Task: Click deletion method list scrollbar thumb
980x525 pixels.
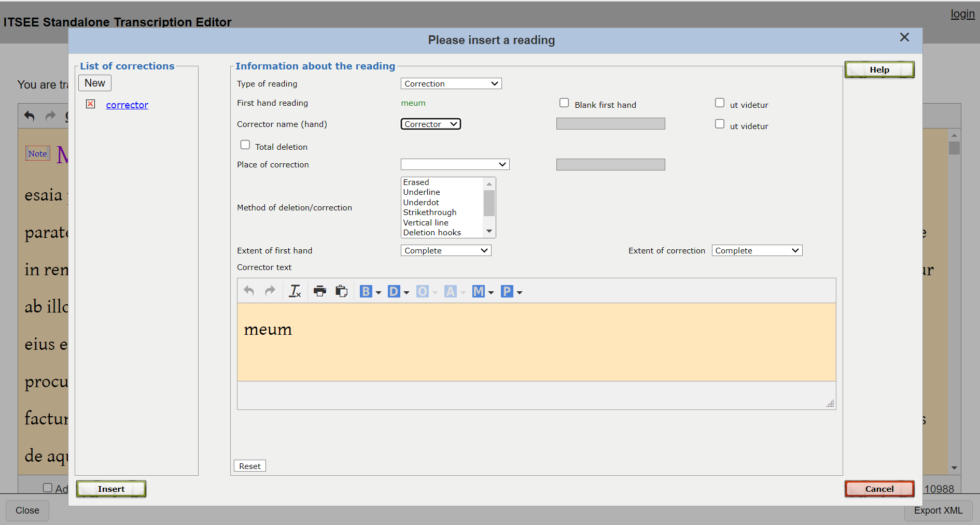Action: 489,203
